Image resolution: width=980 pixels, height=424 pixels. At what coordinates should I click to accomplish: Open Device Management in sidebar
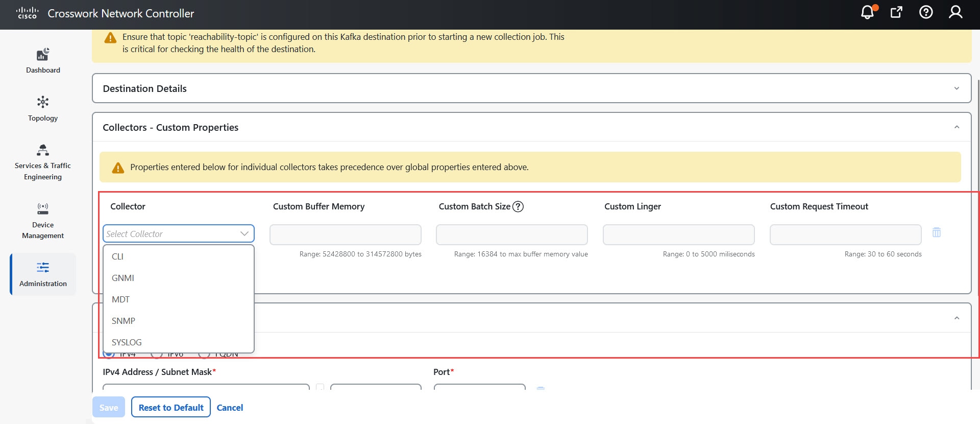pos(43,221)
